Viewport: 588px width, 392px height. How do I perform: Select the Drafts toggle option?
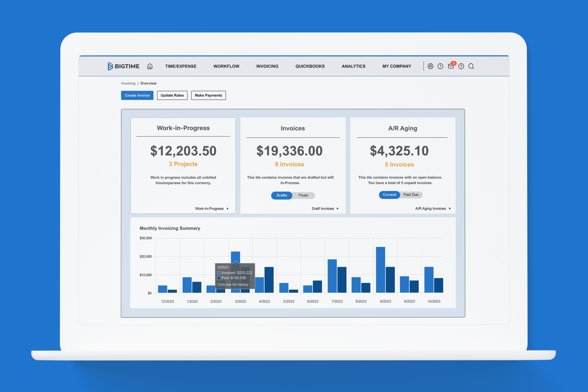pos(282,195)
